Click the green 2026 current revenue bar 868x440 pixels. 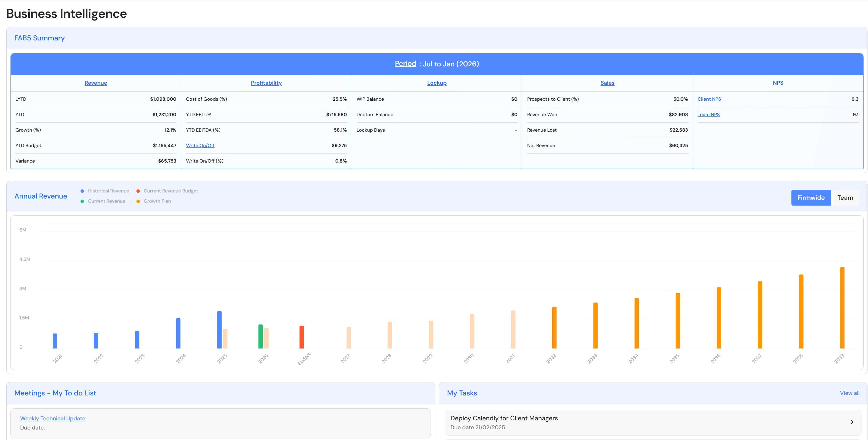(260, 336)
